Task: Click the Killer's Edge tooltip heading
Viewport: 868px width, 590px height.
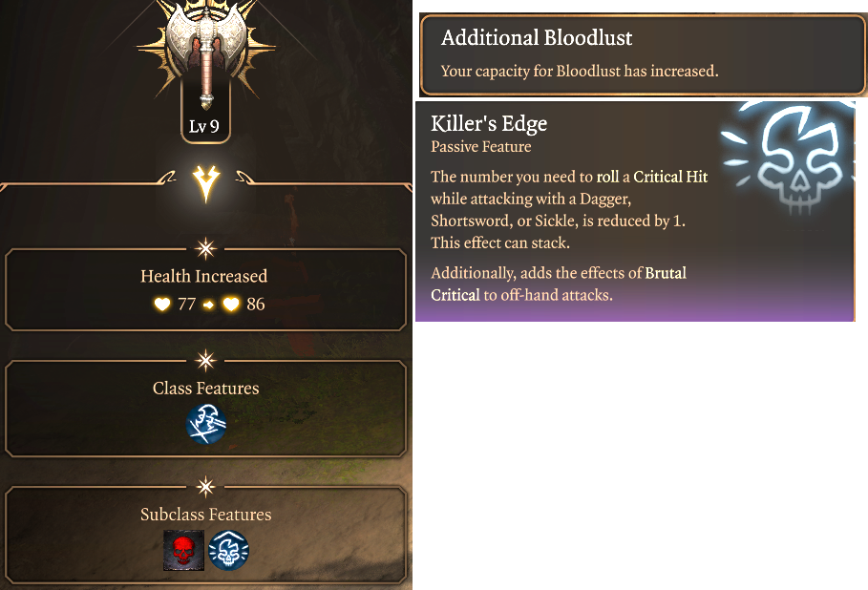Action: (x=489, y=124)
